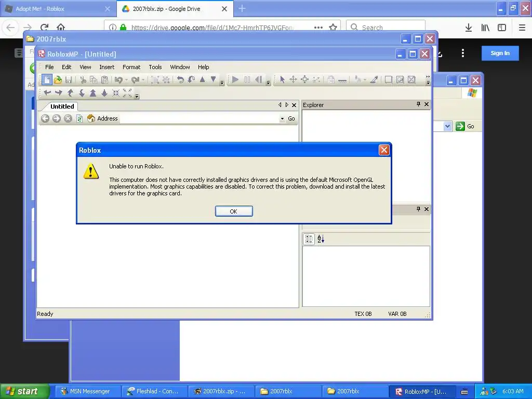Open the Tools menu
The height and width of the screenshot is (399, 532).
(155, 67)
